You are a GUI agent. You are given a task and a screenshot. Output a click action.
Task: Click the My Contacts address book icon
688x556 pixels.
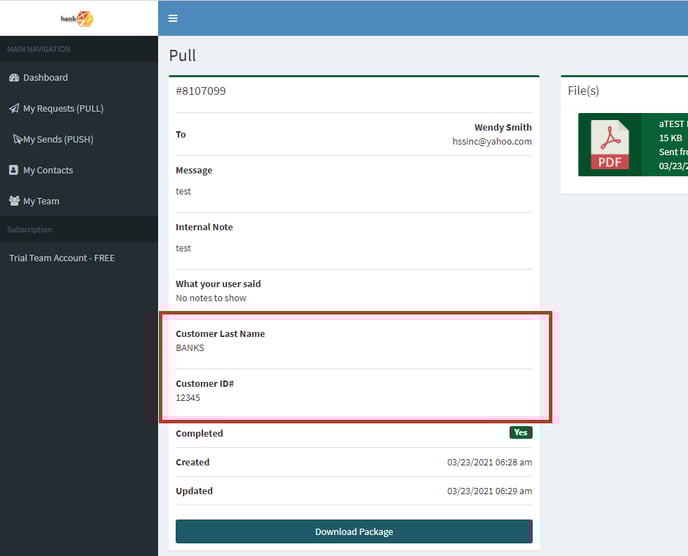[x=14, y=171]
